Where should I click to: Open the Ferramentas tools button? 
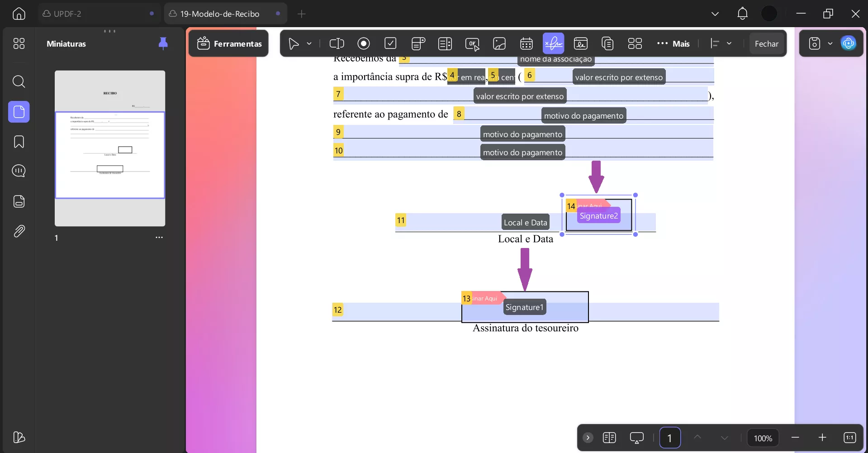[229, 44]
